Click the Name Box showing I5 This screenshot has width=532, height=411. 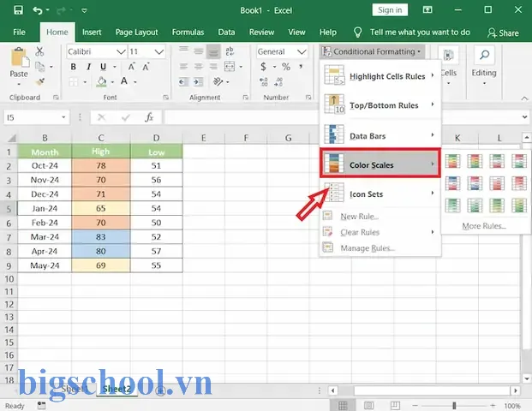click(x=36, y=117)
